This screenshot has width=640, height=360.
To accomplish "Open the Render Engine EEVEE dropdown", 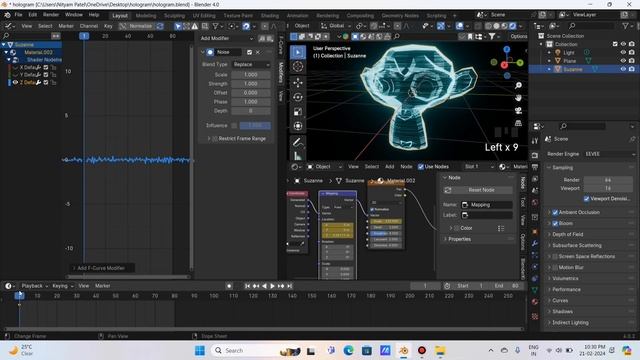I will click(x=610, y=154).
